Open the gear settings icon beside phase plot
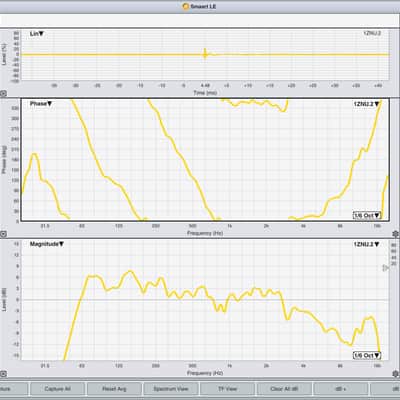The height and width of the screenshot is (400, 400). coord(396,234)
